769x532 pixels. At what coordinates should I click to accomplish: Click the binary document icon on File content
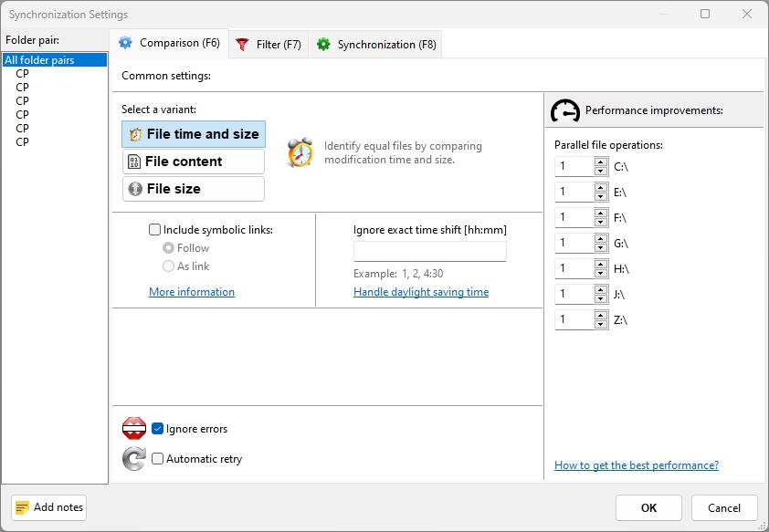[x=134, y=162]
